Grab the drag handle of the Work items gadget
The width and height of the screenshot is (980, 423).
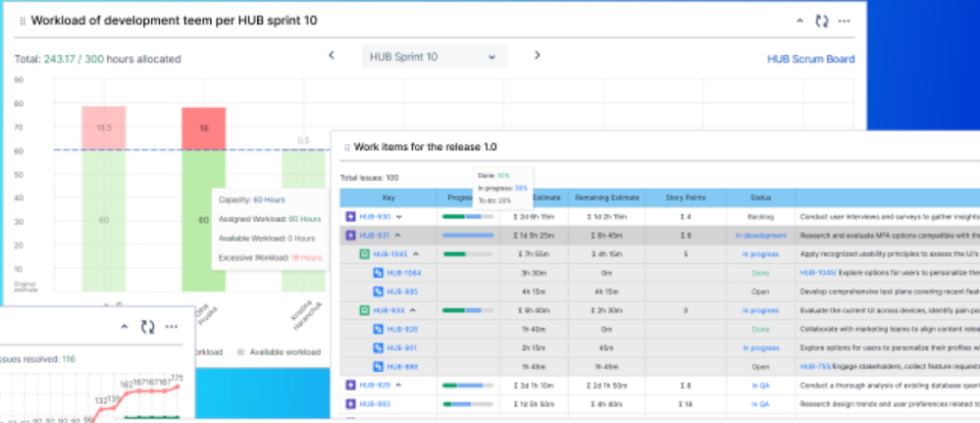pos(347,147)
